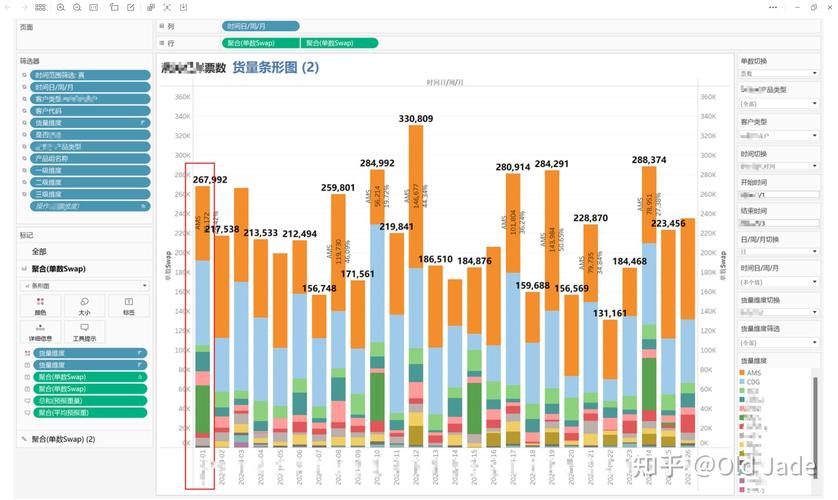838x500 pixels.
Task: Click the filter icon beside 产品组名称
Action: [24, 159]
